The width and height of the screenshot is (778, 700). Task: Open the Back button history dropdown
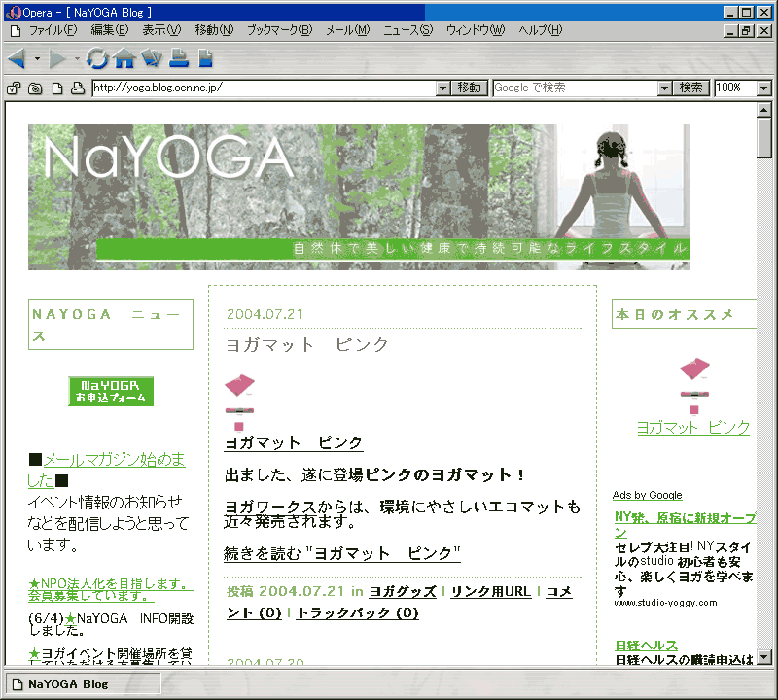pos(37,58)
